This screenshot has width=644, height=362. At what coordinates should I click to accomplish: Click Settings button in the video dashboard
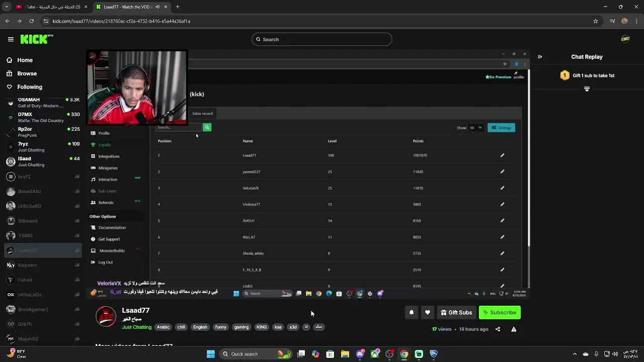click(x=501, y=128)
